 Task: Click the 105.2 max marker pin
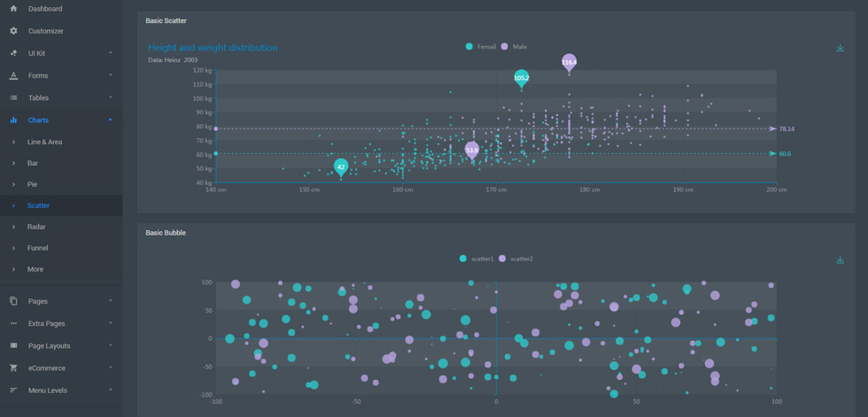coord(521,78)
